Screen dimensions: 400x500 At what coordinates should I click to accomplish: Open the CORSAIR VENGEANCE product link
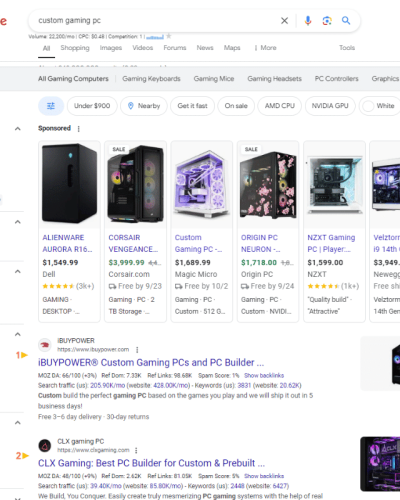(x=133, y=243)
